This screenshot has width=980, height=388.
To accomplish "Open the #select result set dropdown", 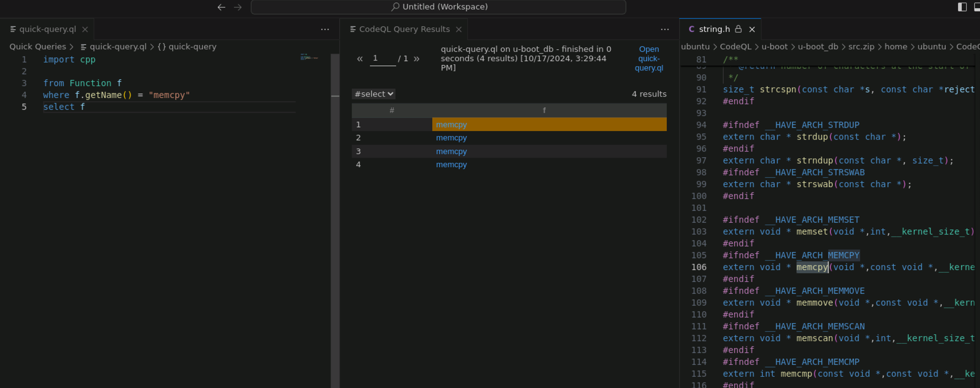I will tap(374, 94).
